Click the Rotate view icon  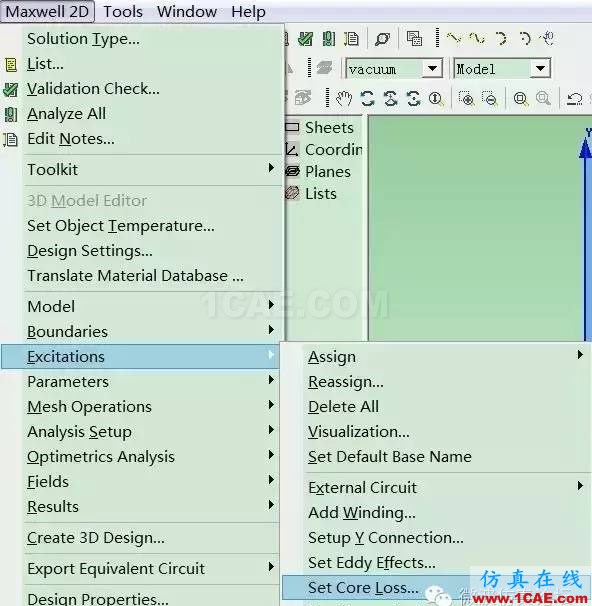tap(367, 99)
